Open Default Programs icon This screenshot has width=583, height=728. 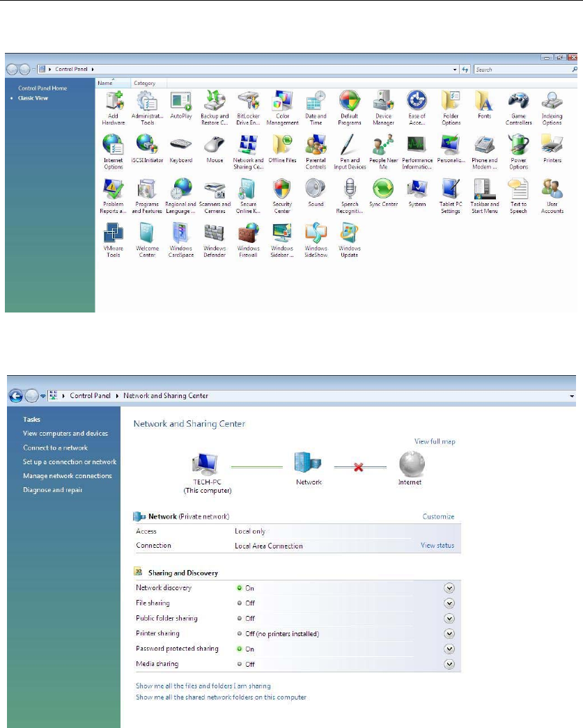(x=350, y=108)
